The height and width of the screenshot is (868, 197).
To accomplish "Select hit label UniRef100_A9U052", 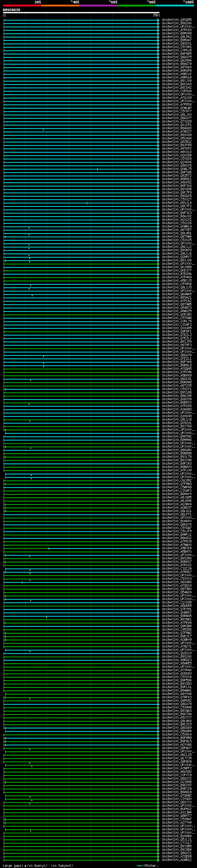I will [177, 182].
